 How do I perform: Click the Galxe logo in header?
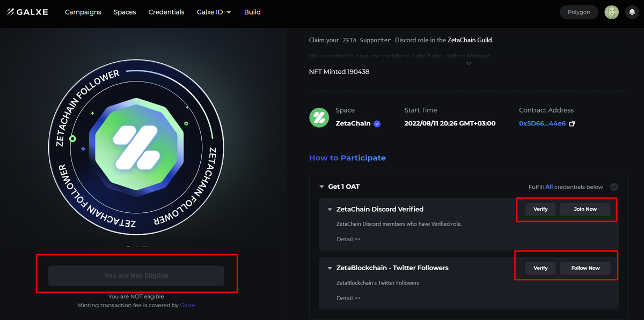pyautogui.click(x=27, y=12)
